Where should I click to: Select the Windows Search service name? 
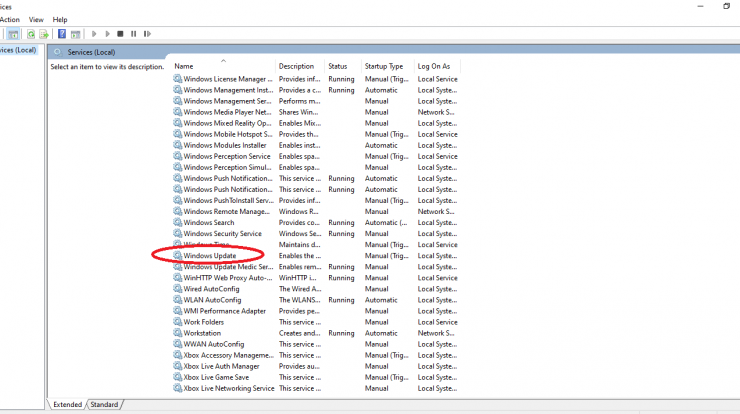coord(209,222)
